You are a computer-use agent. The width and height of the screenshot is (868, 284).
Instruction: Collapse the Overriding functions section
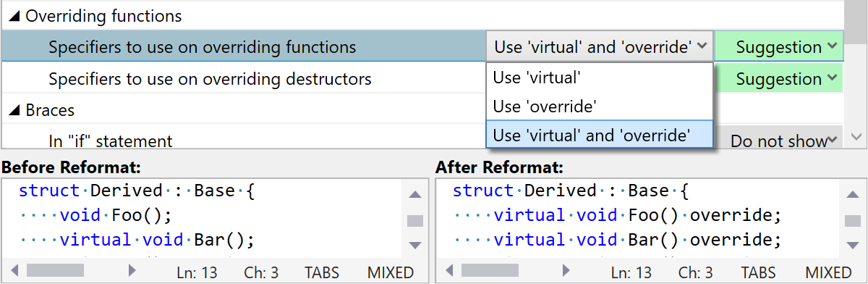(x=15, y=16)
